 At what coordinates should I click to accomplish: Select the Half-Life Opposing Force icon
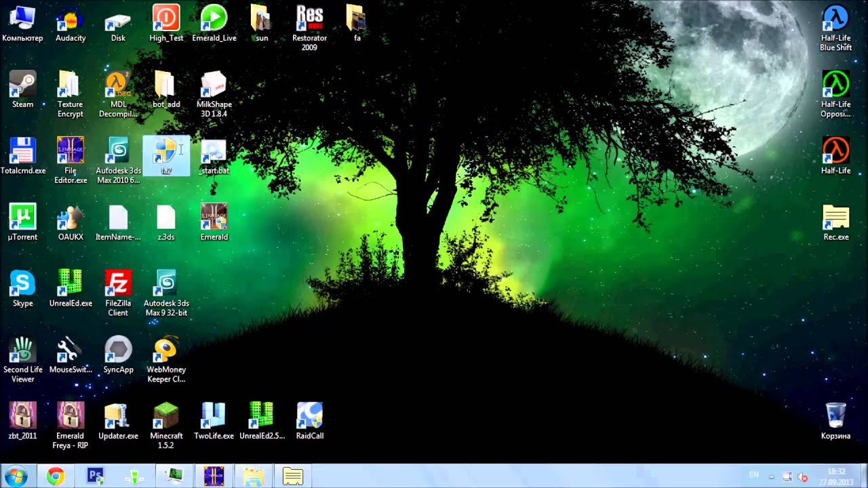pyautogui.click(x=835, y=95)
